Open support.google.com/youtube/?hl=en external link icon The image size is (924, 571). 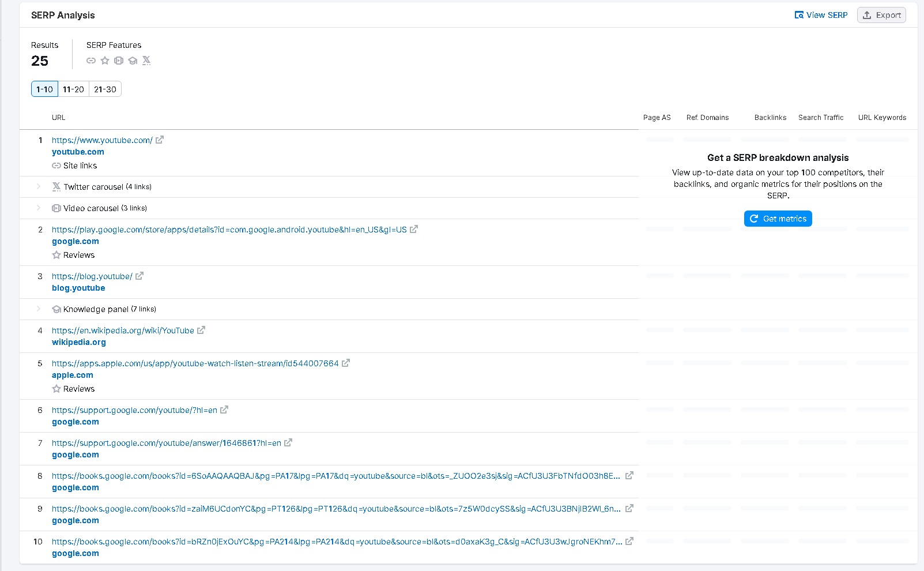(224, 410)
